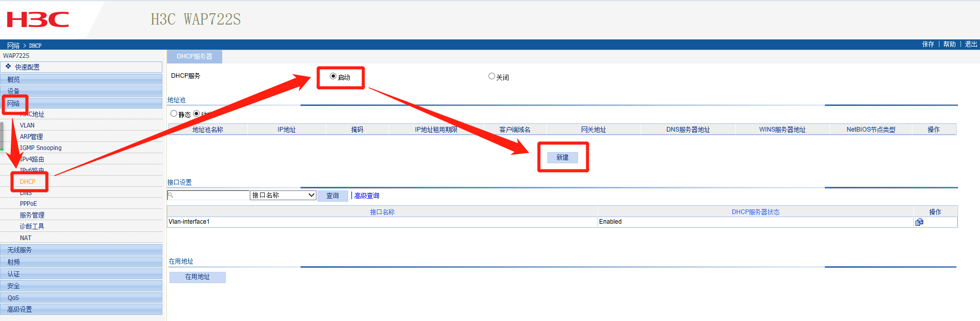Open the ARP管理 submenu item
980x321 pixels.
[x=31, y=137]
